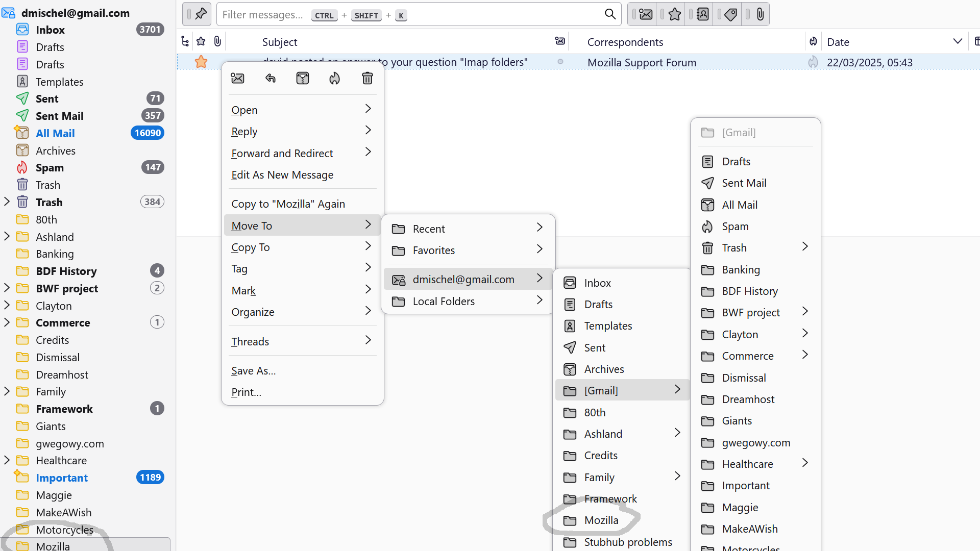Toggle the tagged-only quick filter icon

(731, 14)
